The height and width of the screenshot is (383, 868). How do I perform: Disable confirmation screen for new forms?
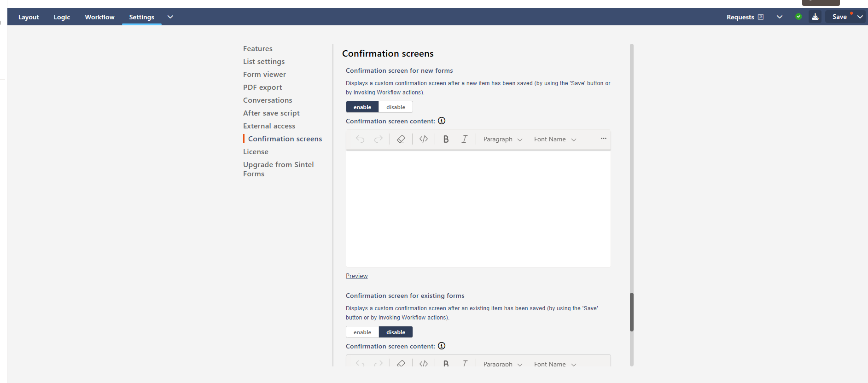[396, 107]
